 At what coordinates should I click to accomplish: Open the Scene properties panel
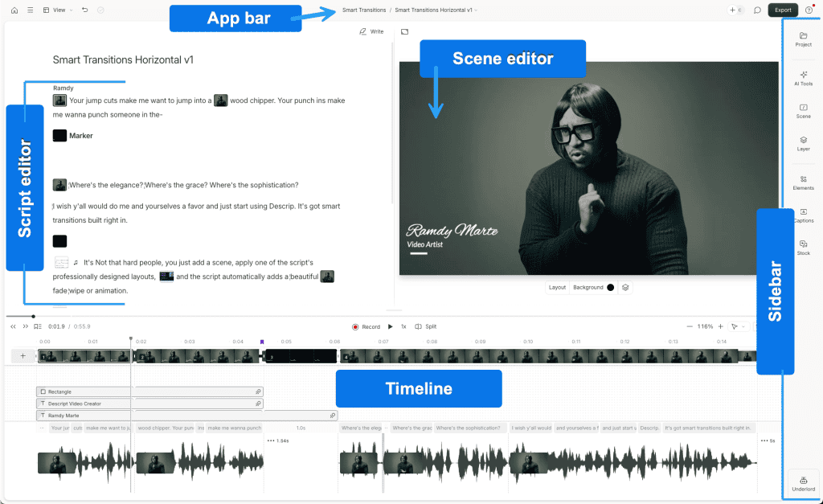coord(803,111)
